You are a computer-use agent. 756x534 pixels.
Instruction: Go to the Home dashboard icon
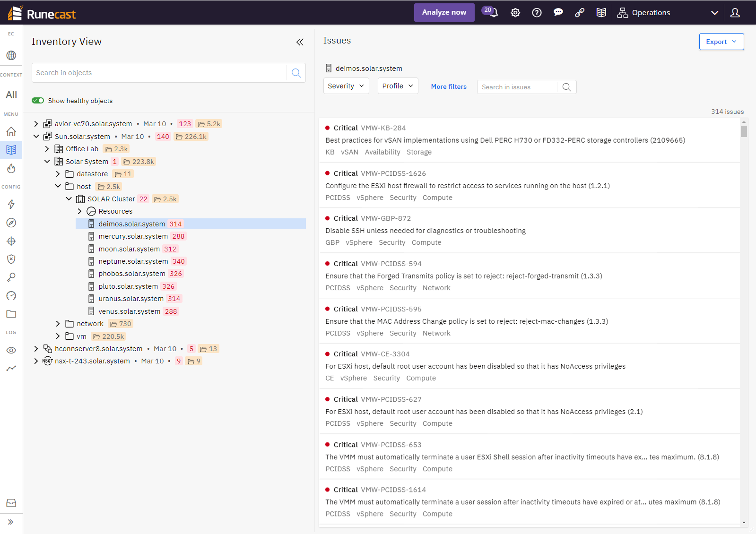[x=11, y=131]
